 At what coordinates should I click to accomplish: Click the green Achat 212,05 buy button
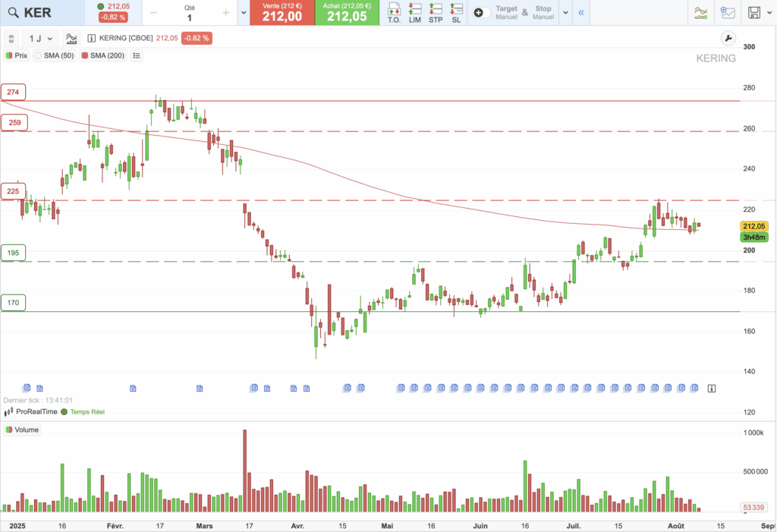pos(347,12)
